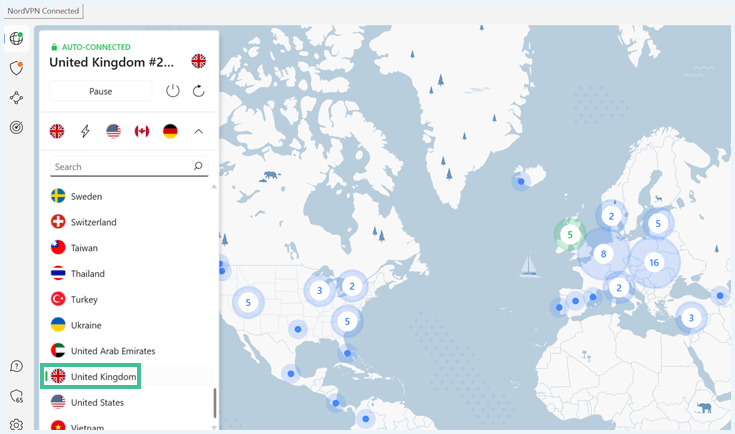
Task: Select Thailand in country list
Action: 127,274
